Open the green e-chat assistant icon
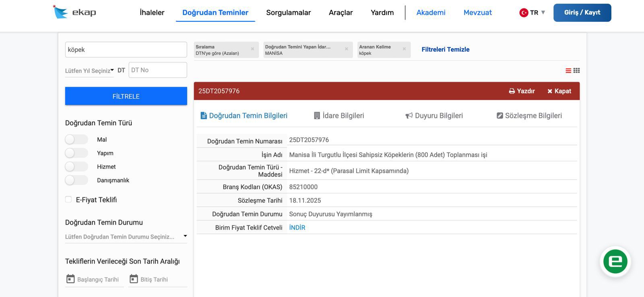 615,262
